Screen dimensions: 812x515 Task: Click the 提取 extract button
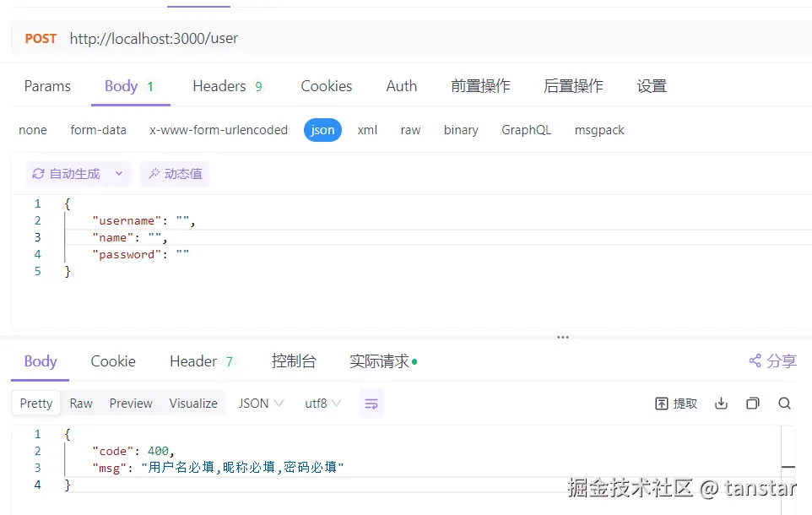(676, 403)
